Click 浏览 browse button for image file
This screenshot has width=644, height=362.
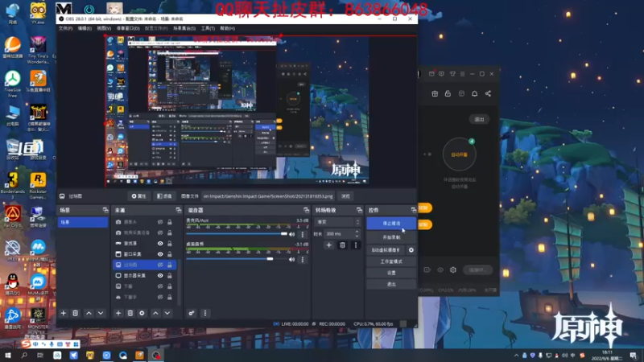pos(346,196)
